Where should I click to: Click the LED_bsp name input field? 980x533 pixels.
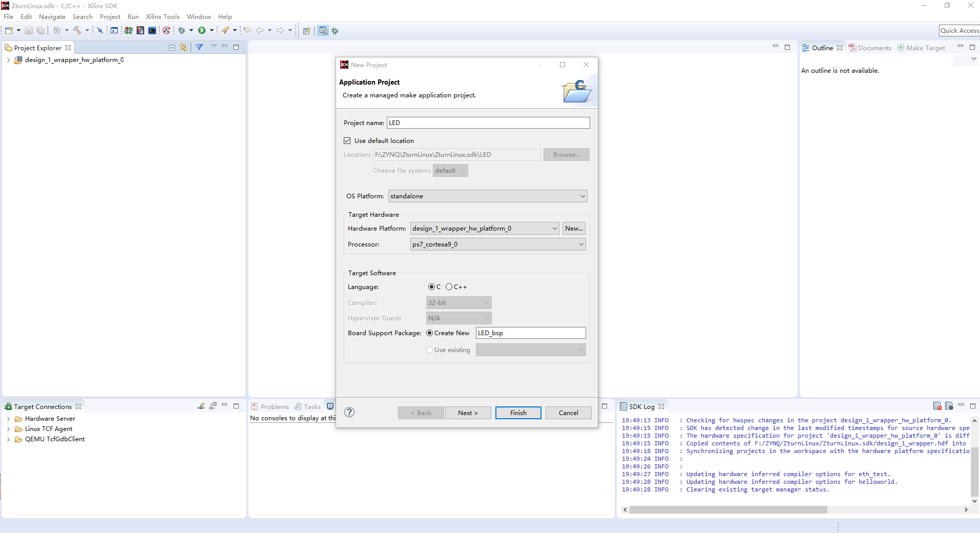click(x=531, y=333)
